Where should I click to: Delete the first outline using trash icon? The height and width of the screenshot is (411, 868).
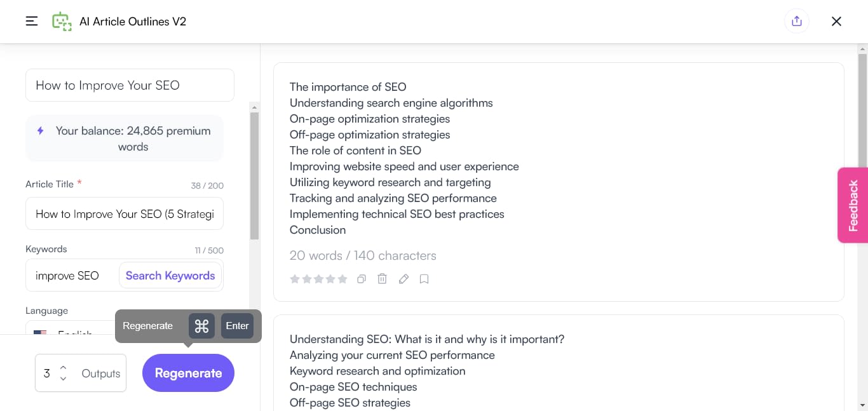pyautogui.click(x=382, y=279)
